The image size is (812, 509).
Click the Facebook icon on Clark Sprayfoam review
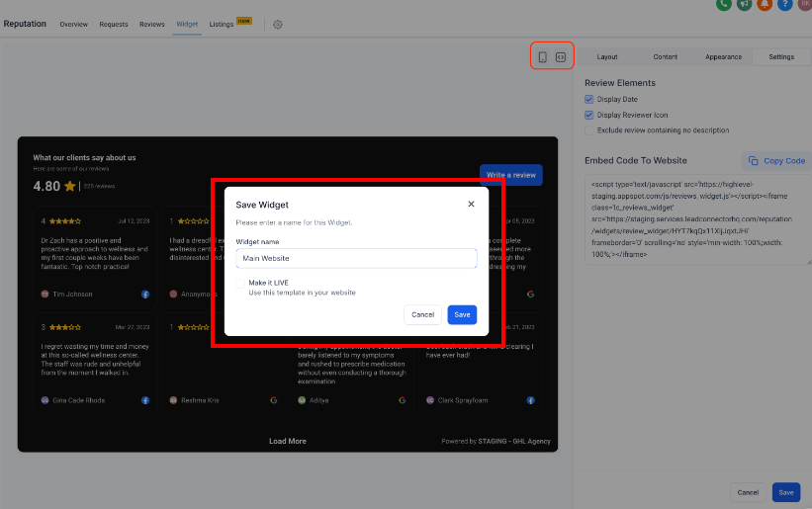click(531, 400)
